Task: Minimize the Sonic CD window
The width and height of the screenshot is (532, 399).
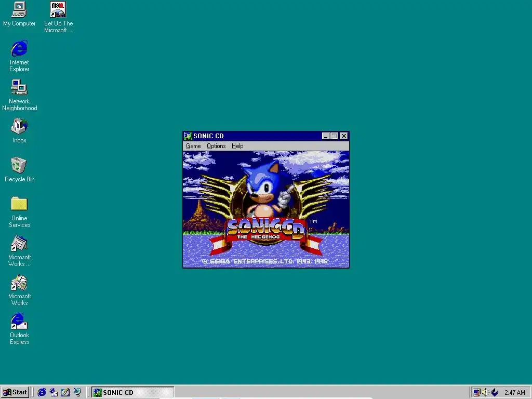Action: pyautogui.click(x=326, y=136)
